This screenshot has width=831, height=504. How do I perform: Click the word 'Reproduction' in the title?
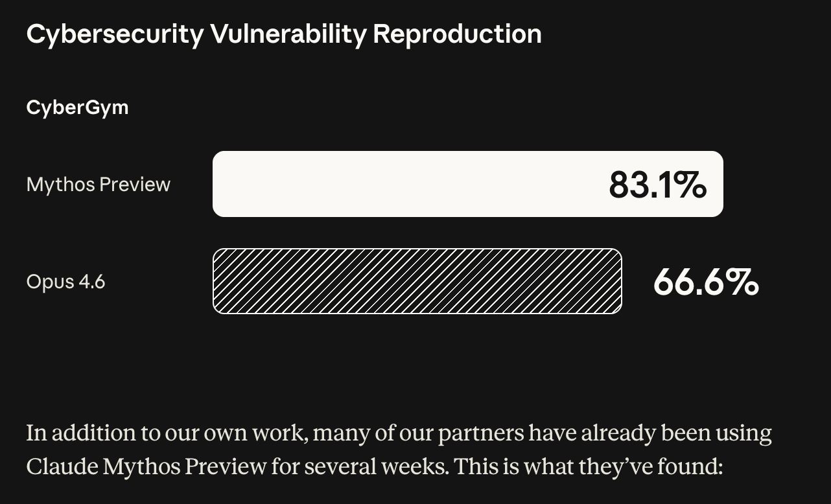tap(457, 34)
